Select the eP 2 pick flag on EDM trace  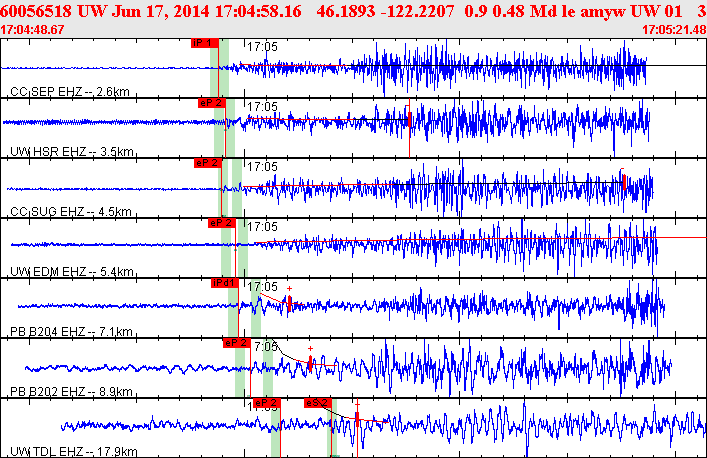coord(222,223)
